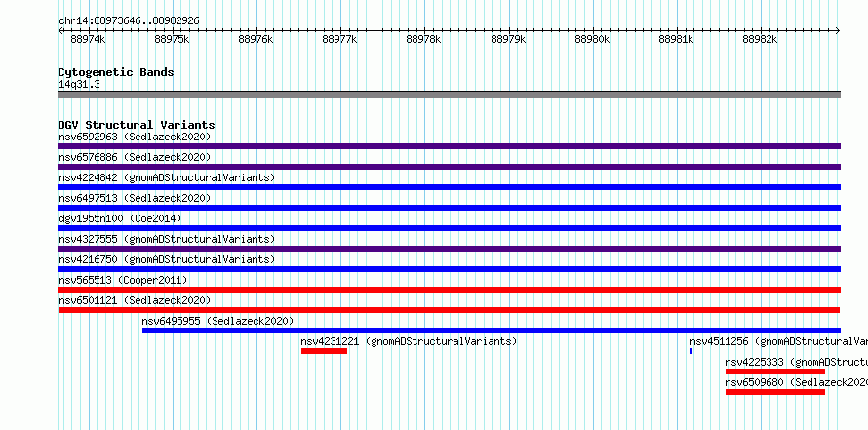This screenshot has width=868, height=430.
Task: Select the nsv6495955 (Sedlazeck2020) label
Action: pos(217,321)
